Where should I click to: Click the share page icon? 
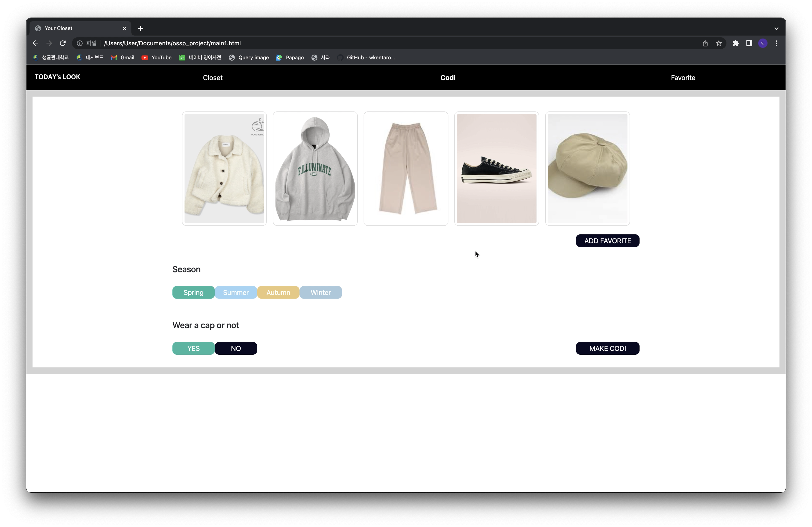[x=705, y=43]
